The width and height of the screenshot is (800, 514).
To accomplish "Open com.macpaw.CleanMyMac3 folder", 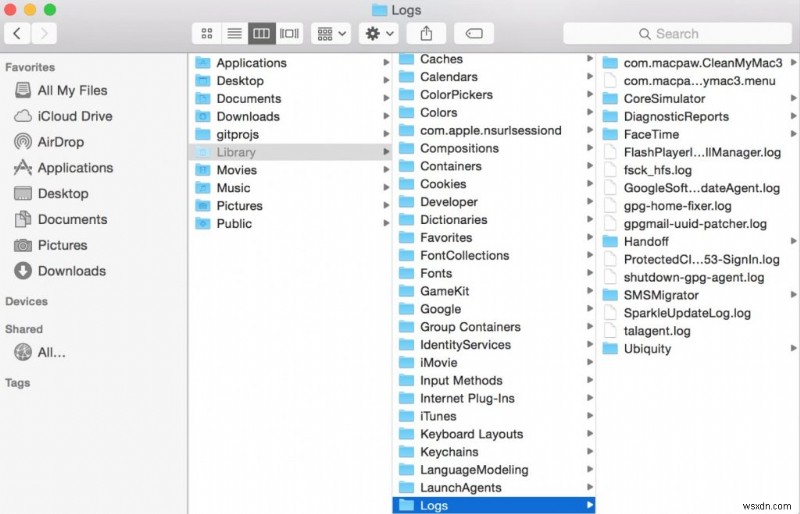I will (x=699, y=63).
